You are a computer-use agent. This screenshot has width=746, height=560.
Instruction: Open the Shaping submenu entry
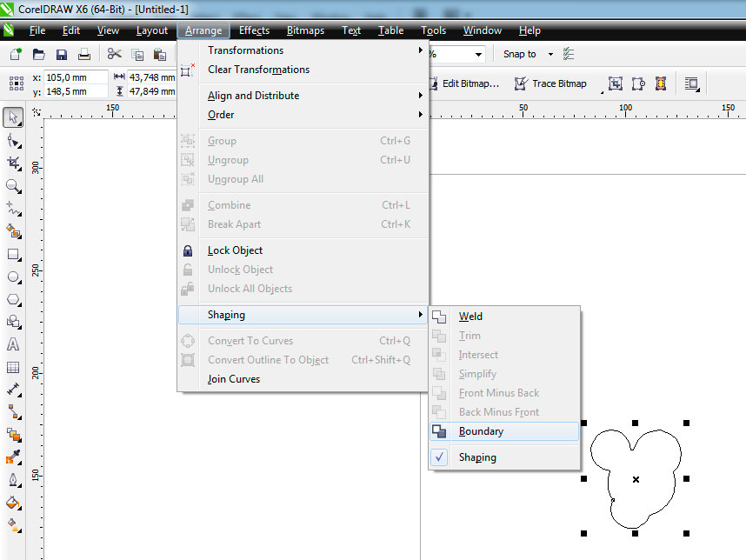point(303,315)
